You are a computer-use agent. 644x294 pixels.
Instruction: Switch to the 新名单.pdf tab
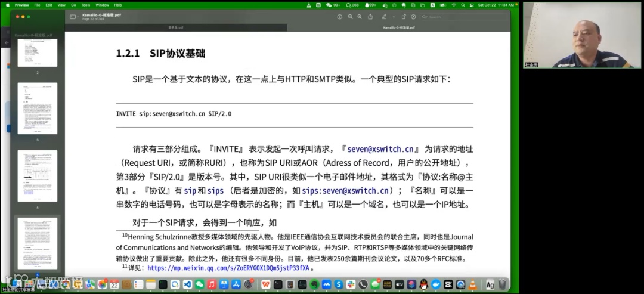176,27
